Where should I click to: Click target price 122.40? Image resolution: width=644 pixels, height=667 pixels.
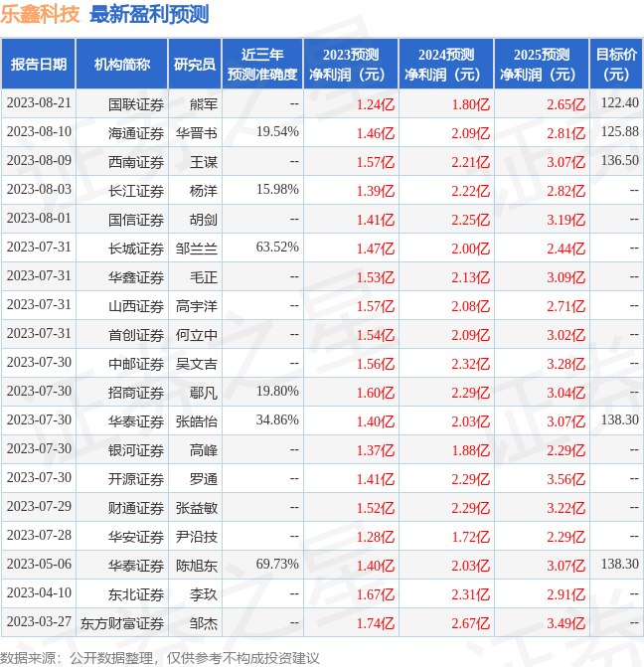[x=620, y=103]
